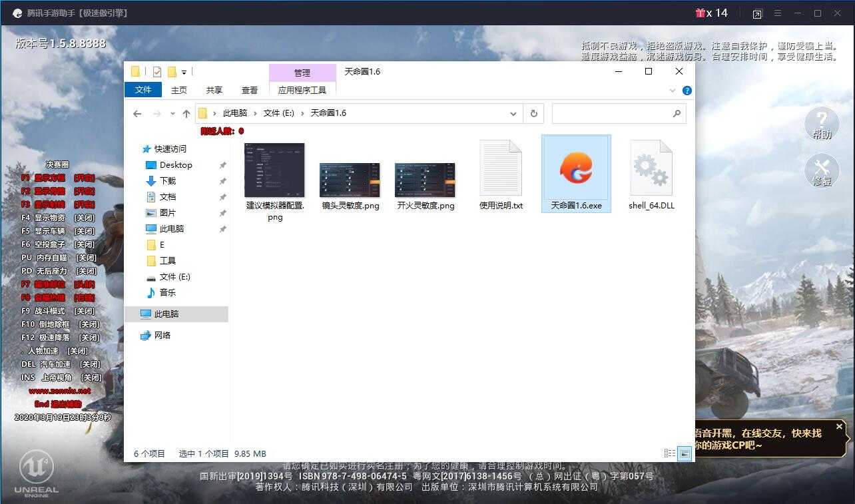Switch to the 共享 ribbon tab
This screenshot has height=504, width=855.
214,90
